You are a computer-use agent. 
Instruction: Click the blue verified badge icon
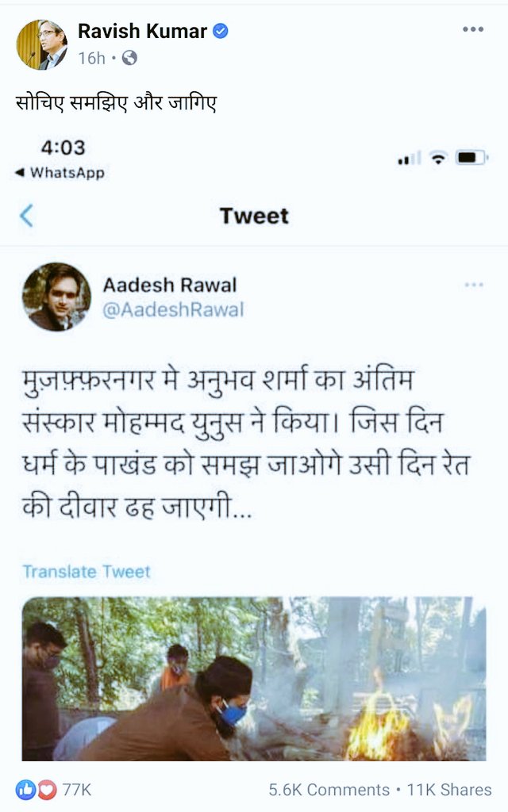(x=221, y=31)
